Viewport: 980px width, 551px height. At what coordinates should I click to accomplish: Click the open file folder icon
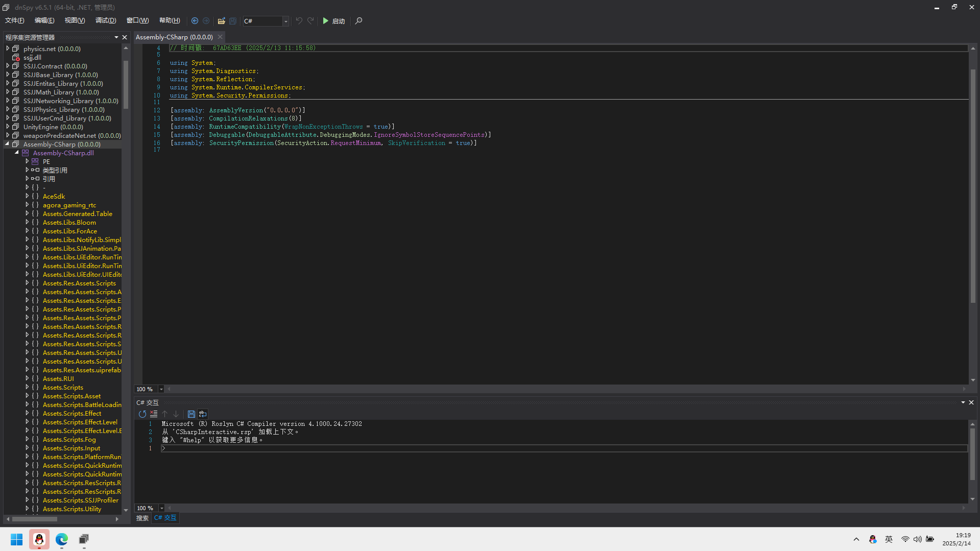coord(221,21)
